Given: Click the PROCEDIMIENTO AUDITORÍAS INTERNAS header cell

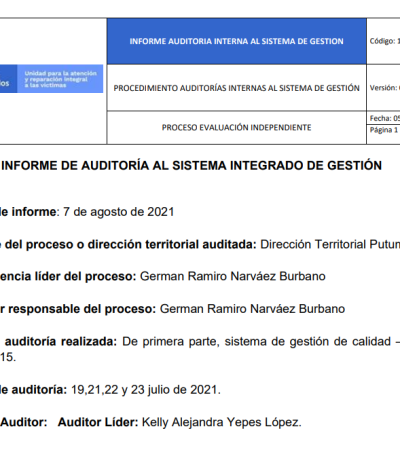Looking at the screenshot, I should pos(237,88).
